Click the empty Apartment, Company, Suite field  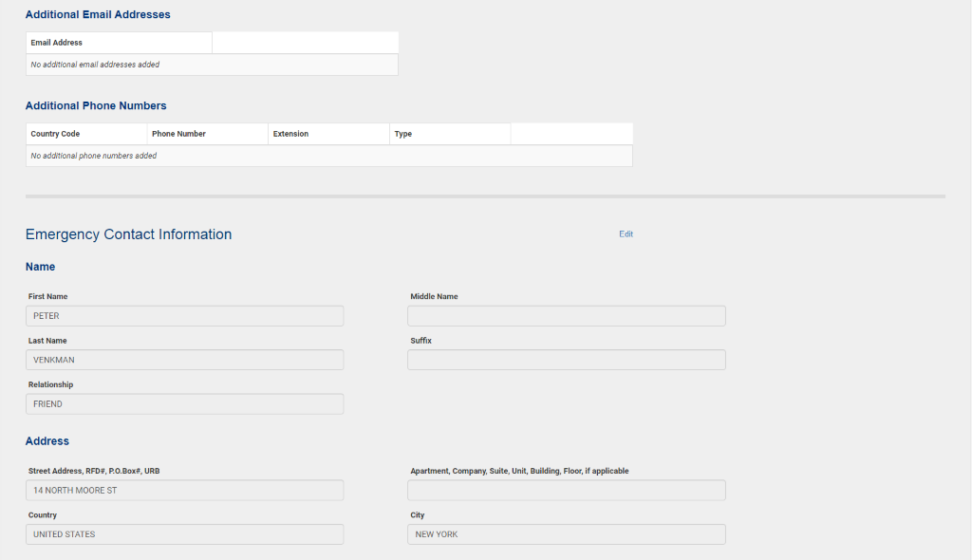(x=567, y=490)
